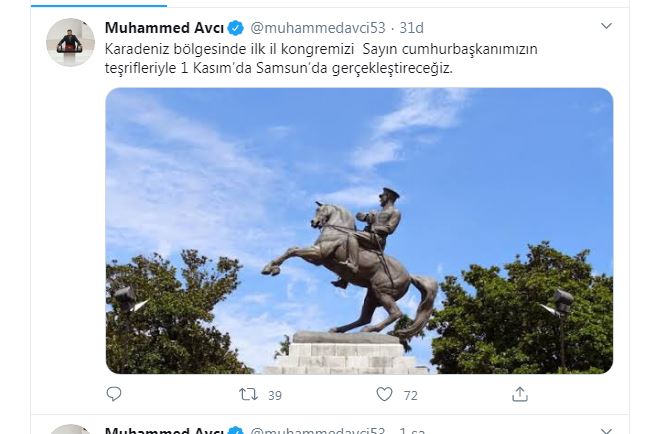Open the second tweet's profile avatar
Screen dimensions: 649x434
(x=70, y=429)
